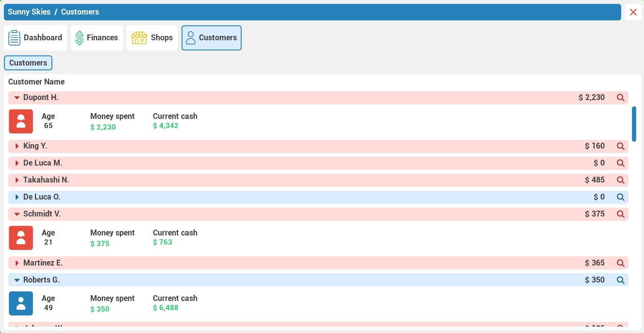Click the magnifier icon for Martinez E.
The width and height of the screenshot is (644, 333).
tap(620, 263)
